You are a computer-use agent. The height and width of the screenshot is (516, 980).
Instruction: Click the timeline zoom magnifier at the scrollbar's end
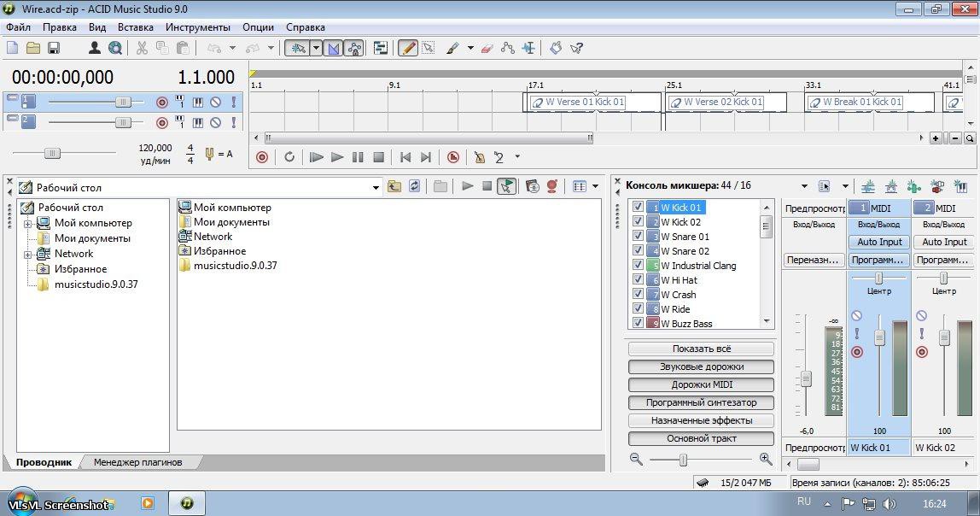970,138
